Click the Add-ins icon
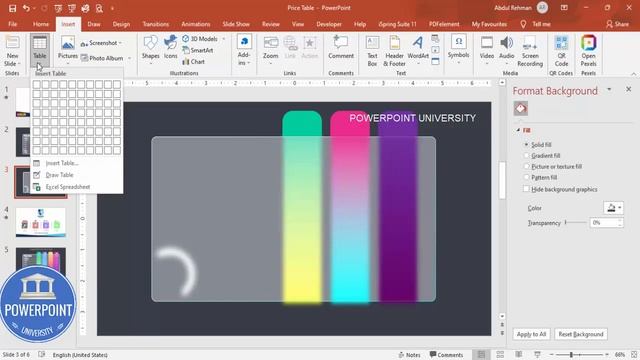The width and height of the screenshot is (640, 360). click(x=244, y=42)
